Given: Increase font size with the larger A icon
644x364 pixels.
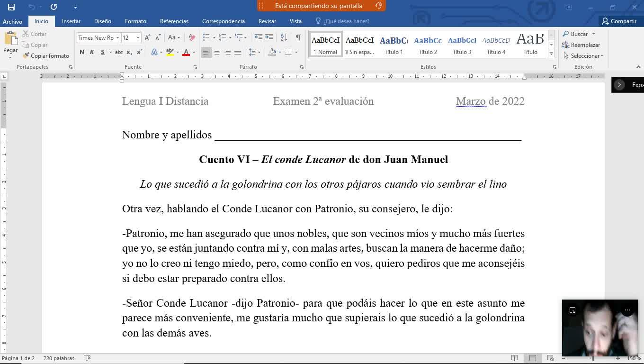Looking at the screenshot, I should (147, 38).
